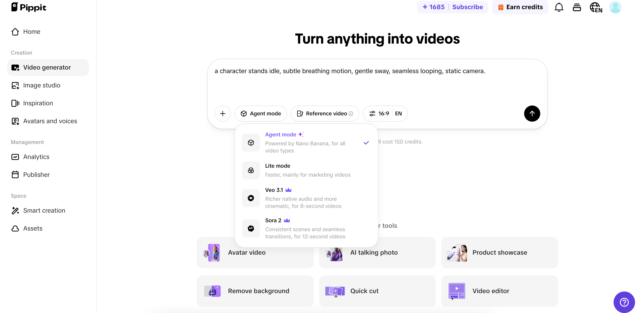Open Assets under Space

click(33, 228)
